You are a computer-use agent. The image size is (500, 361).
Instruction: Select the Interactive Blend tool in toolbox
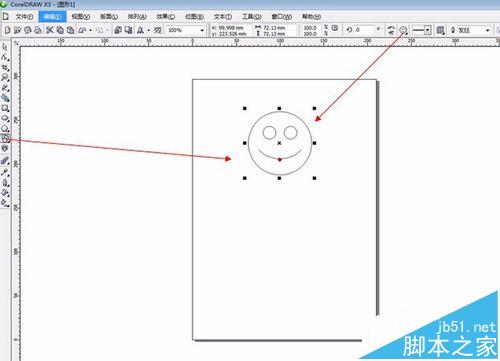click(x=5, y=161)
